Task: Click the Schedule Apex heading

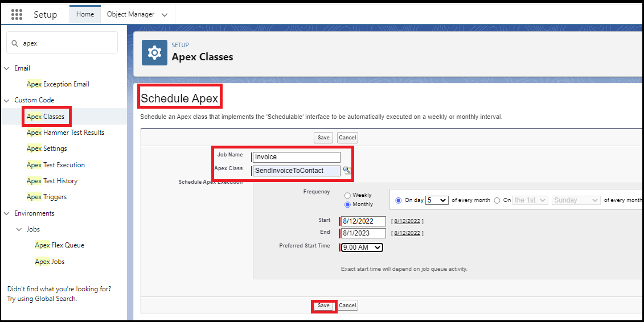Action: 179,98
